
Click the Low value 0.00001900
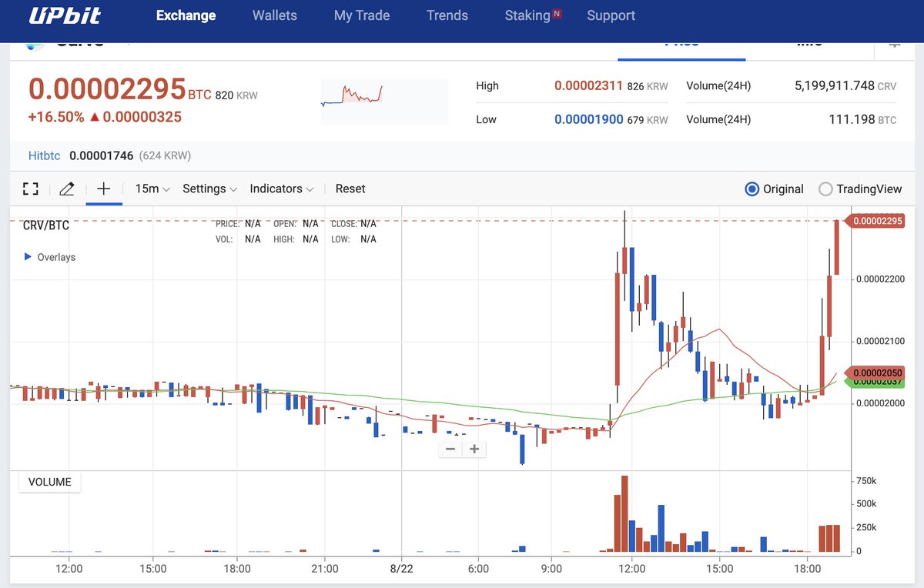coord(588,119)
